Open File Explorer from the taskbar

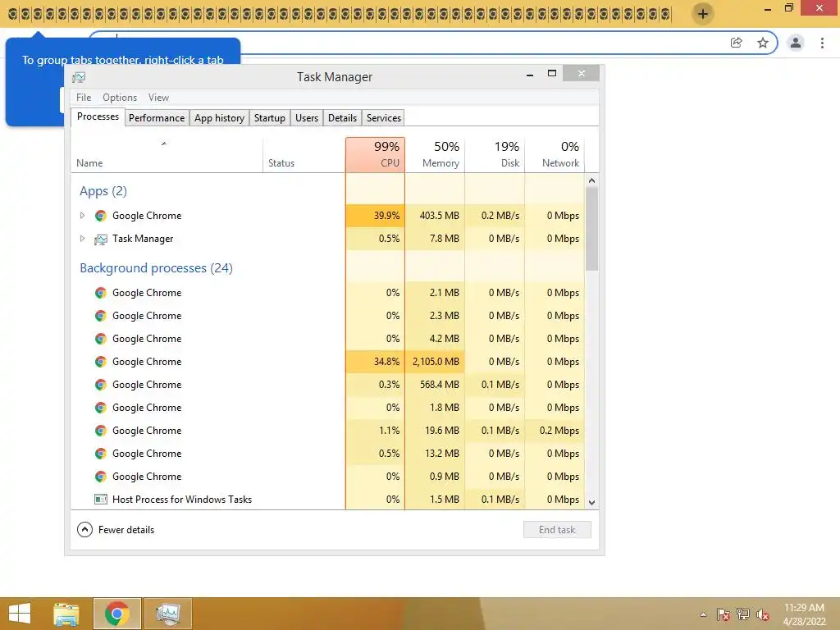click(66, 614)
